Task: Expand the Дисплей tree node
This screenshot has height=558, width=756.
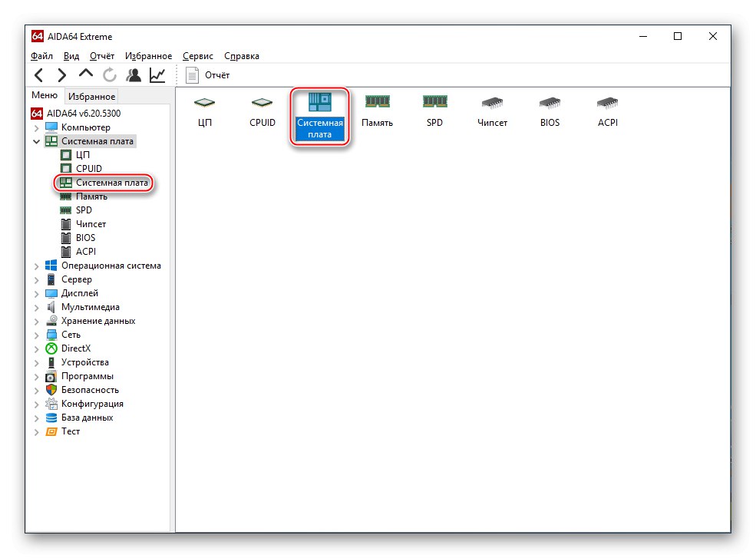Action: click(36, 294)
